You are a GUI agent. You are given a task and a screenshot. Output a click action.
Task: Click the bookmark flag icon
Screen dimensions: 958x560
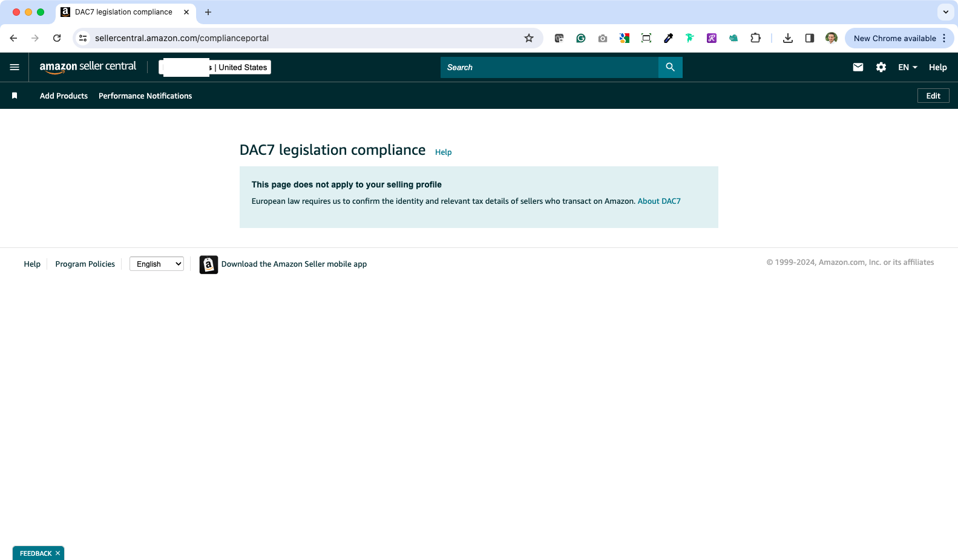tap(15, 96)
